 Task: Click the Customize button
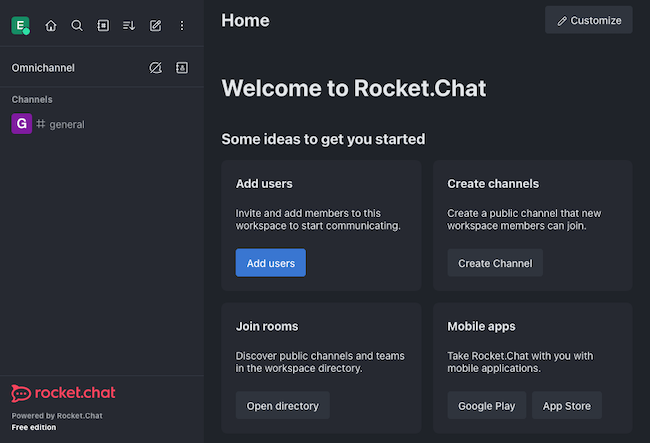click(589, 20)
